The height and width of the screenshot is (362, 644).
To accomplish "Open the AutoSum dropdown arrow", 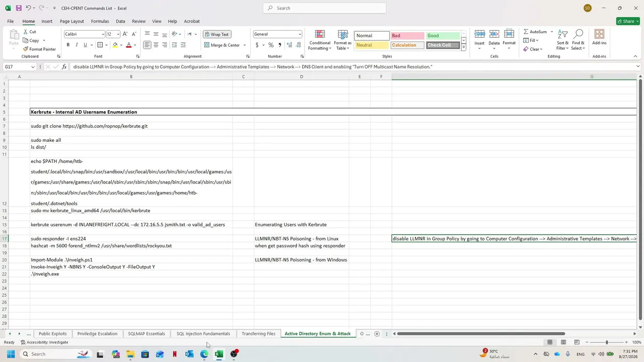I will coord(551,32).
